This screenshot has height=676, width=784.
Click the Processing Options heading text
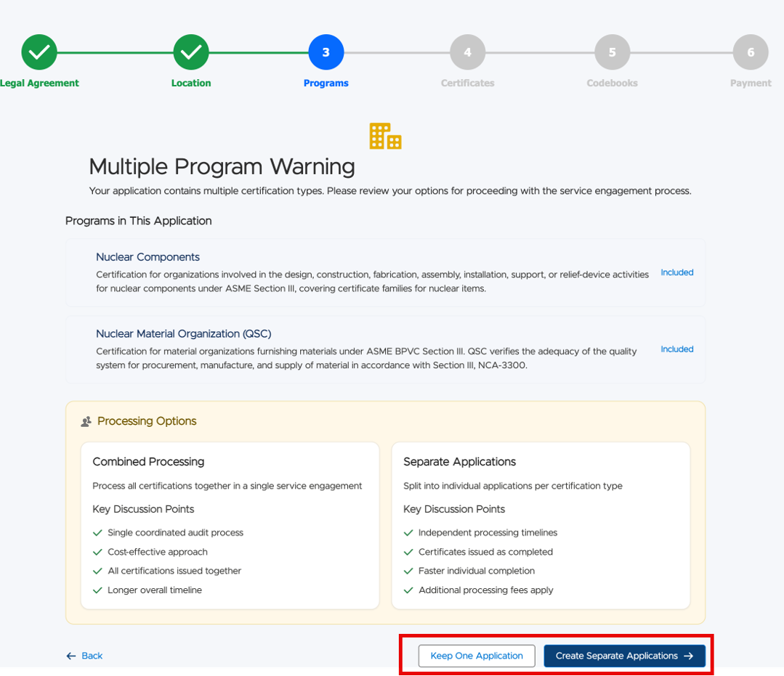pos(147,421)
